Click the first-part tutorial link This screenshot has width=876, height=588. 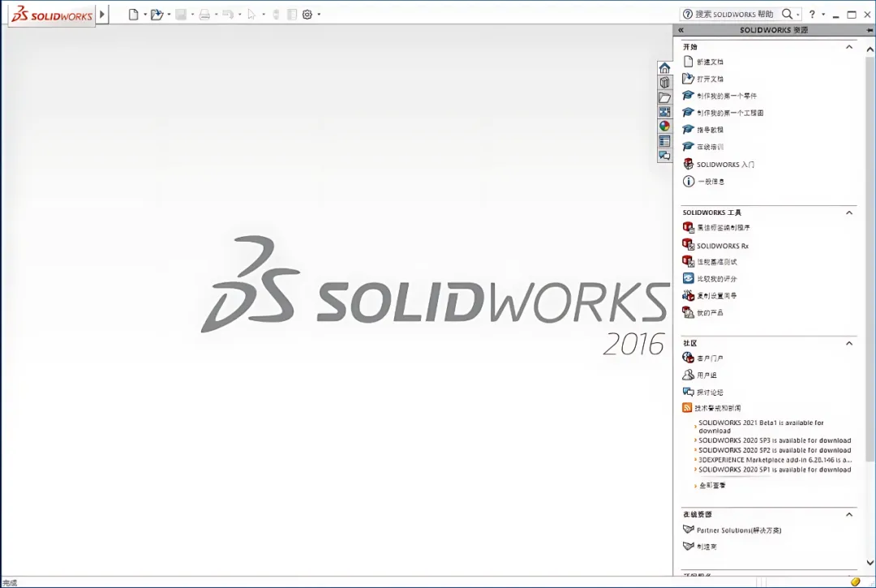(726, 96)
